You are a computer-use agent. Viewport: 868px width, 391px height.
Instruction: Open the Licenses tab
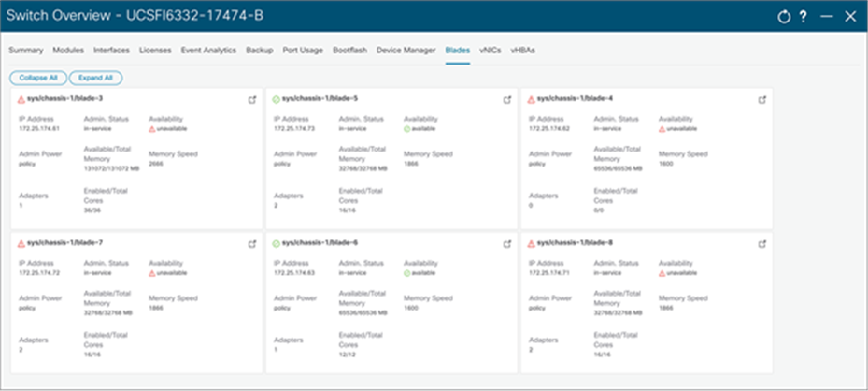click(155, 51)
